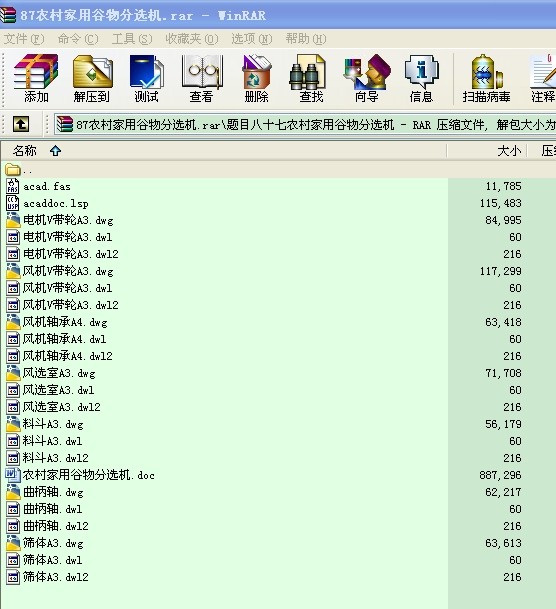Click the archive path address field

coord(305,125)
